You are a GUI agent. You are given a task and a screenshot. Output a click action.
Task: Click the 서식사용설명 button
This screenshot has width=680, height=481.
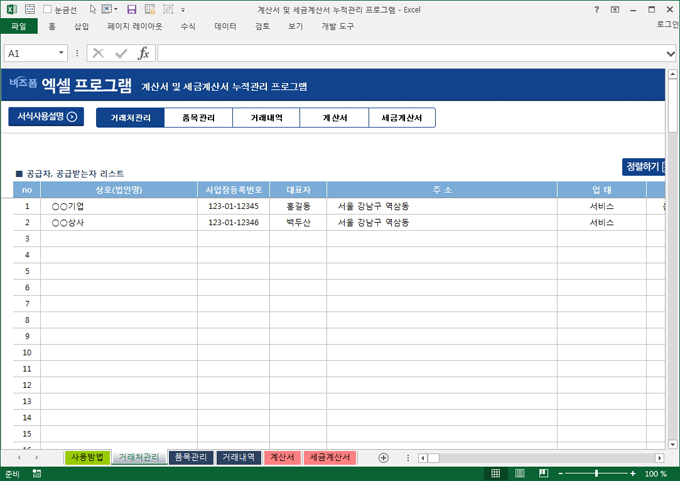[x=46, y=117]
